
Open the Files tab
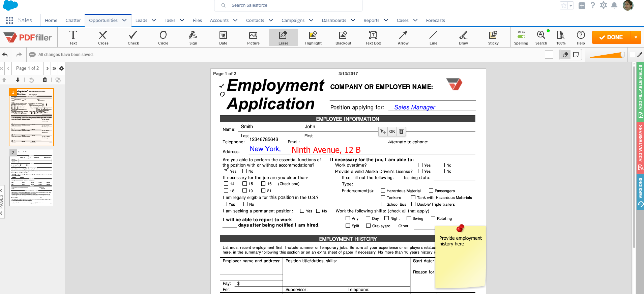[197, 20]
